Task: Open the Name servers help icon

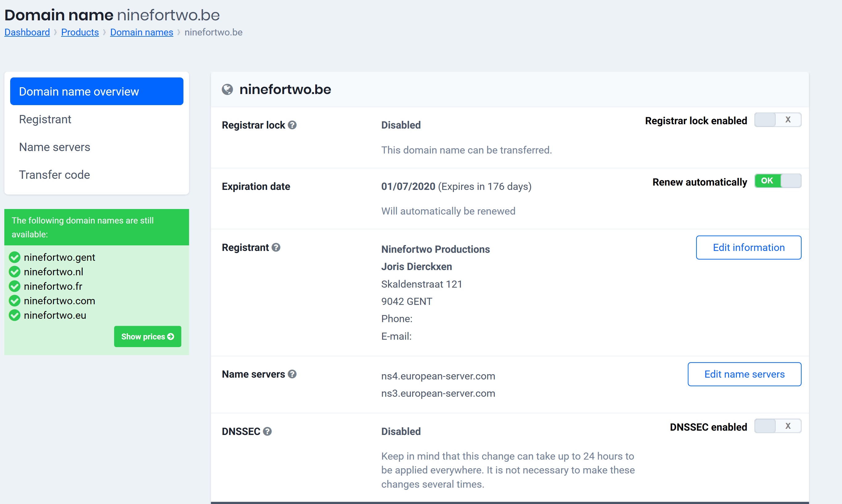Action: coord(292,374)
